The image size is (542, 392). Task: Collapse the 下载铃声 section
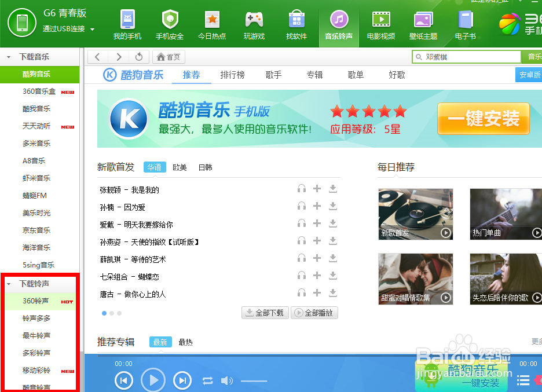tap(9, 284)
